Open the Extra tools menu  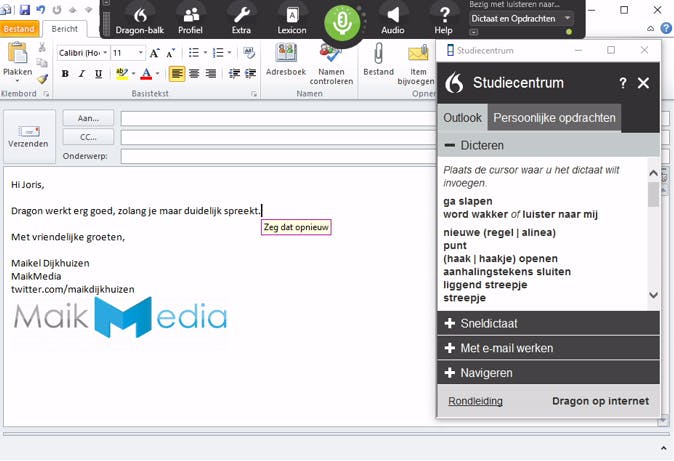coord(241,21)
